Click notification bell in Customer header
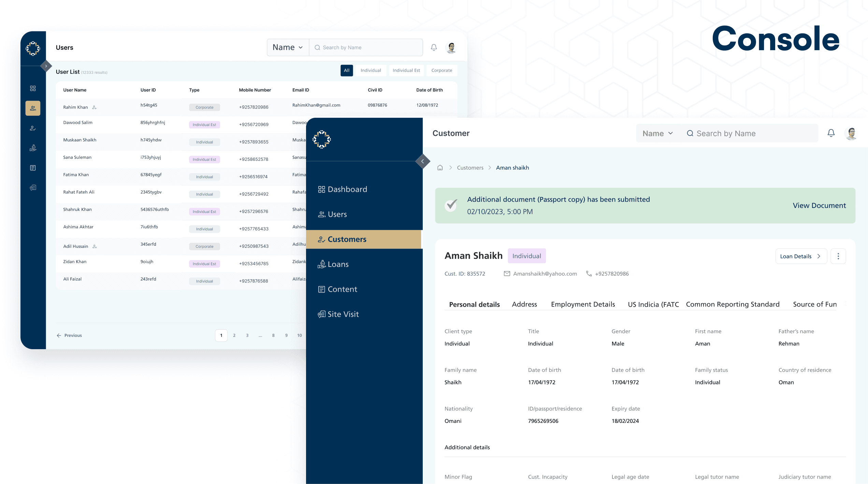Viewport: 868px width, 484px height. point(831,133)
